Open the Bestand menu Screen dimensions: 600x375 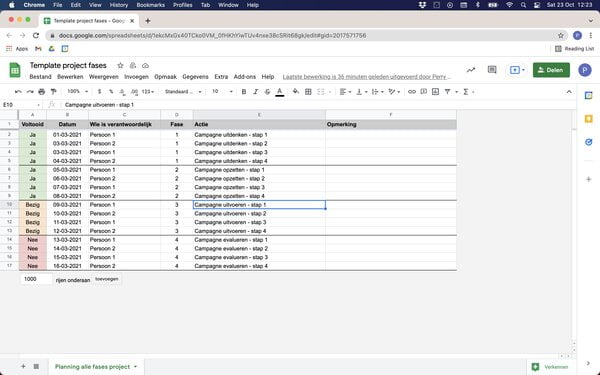40,77
